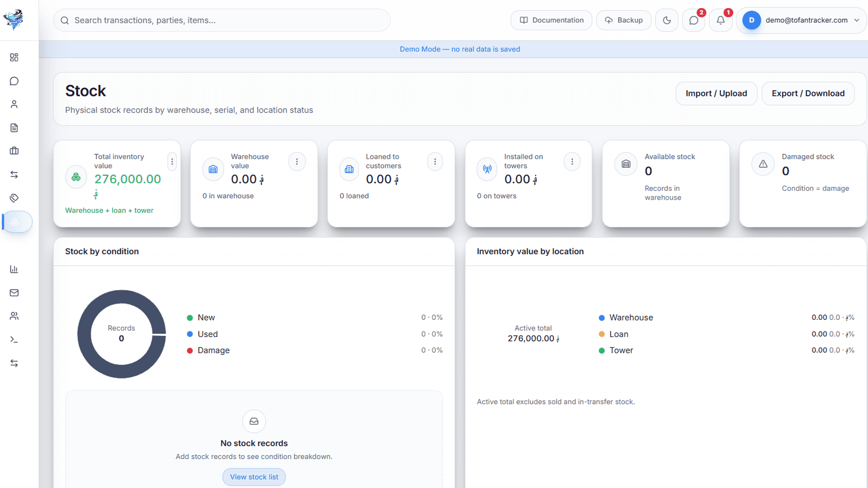Screen dimensions: 868x488
Task: Click the Records donut chart
Action: pos(121,334)
